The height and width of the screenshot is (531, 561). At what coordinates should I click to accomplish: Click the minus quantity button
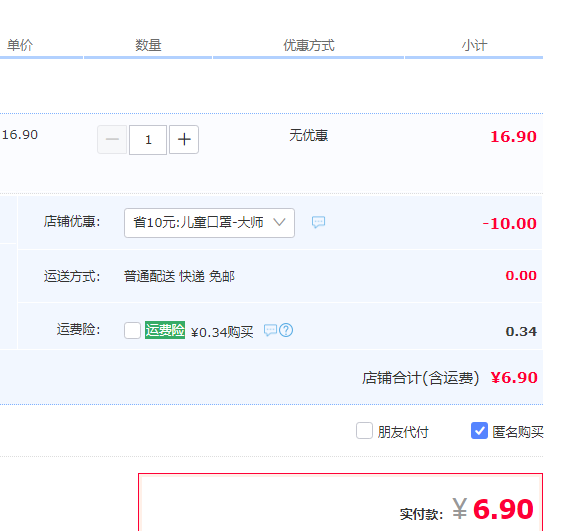[x=112, y=140]
